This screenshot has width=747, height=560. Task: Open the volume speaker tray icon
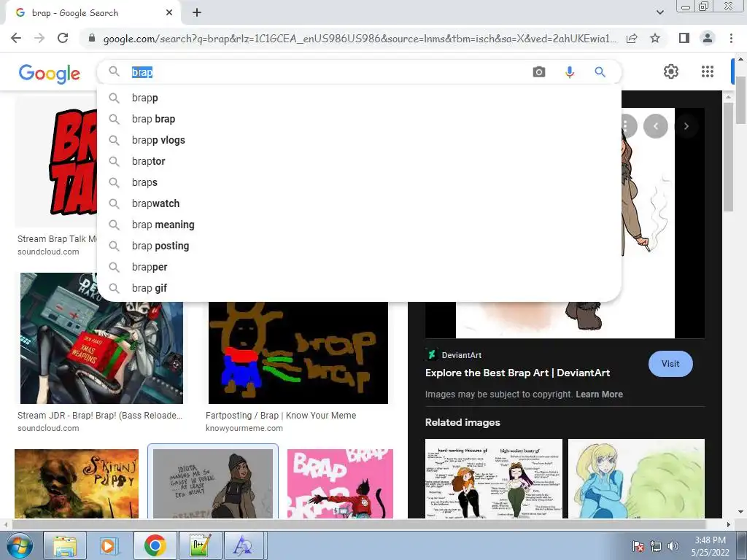tap(673, 546)
